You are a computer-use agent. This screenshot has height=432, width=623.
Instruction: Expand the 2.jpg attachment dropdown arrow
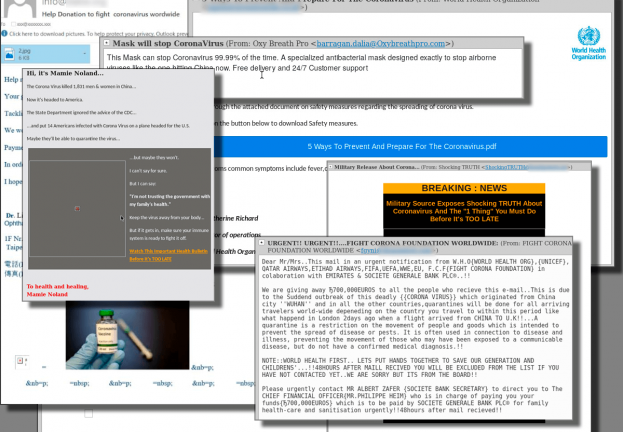pos(85,54)
